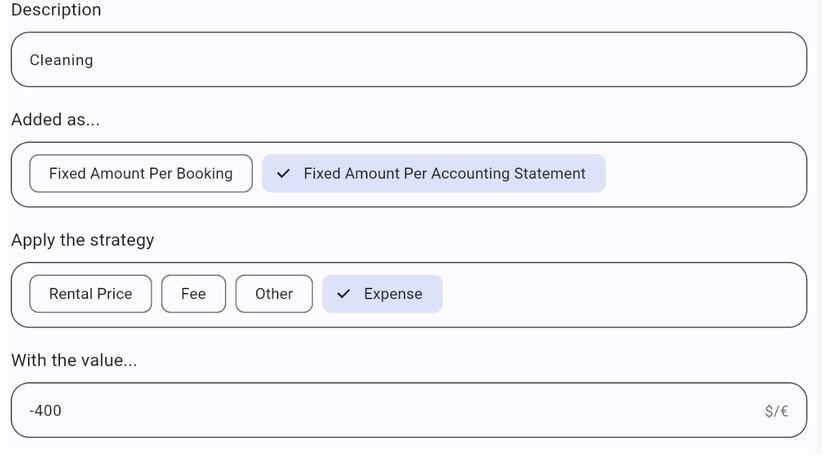This screenshot has width=828, height=460.
Task: Toggle Fixed Amount Per Accounting Statement chip
Action: (434, 174)
